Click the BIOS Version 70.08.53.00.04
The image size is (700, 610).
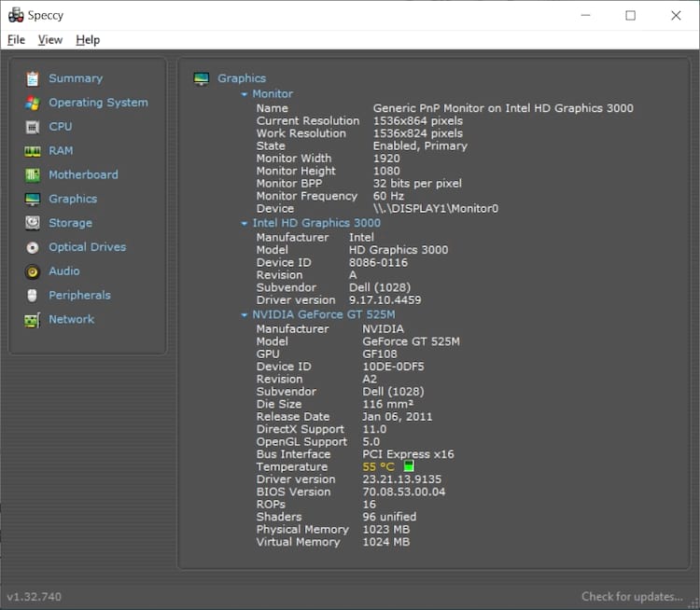pyautogui.click(x=403, y=492)
